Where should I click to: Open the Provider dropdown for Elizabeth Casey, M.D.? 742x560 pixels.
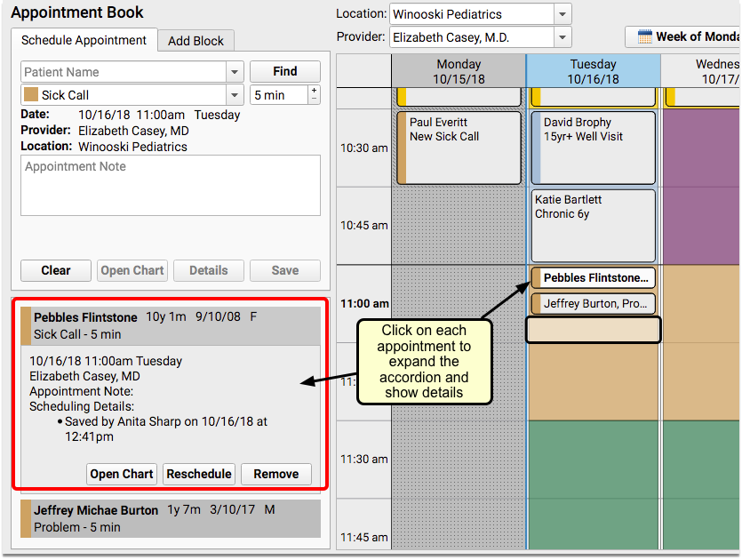point(562,37)
